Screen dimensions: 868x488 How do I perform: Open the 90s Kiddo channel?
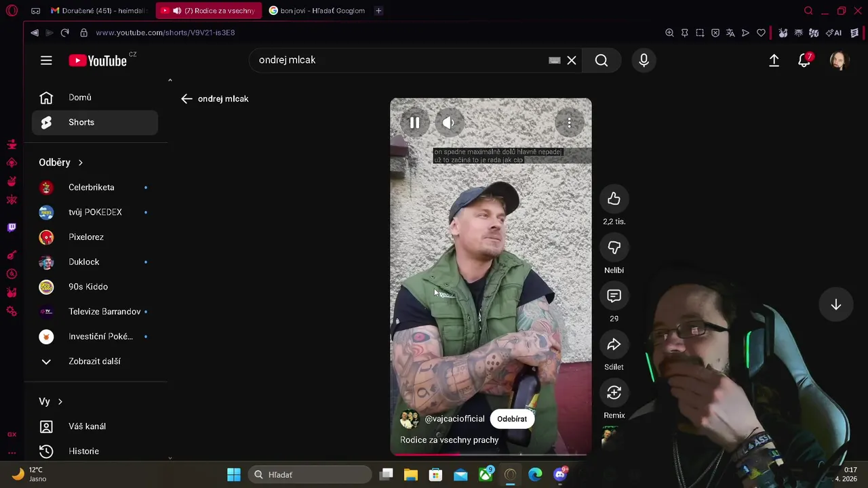pos(95,287)
